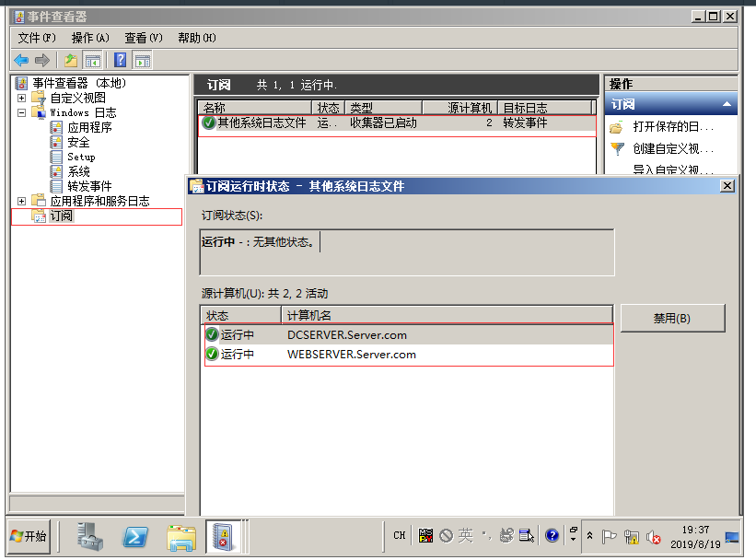
Task: Click the blue Help question mark icon
Action: pyautogui.click(x=121, y=61)
